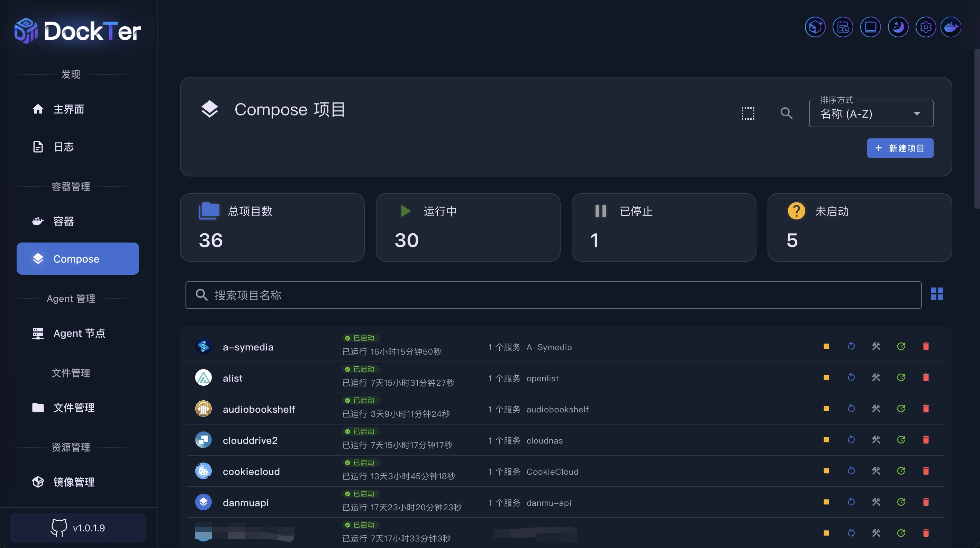Click the 新建项目 button
The image size is (980, 548).
click(x=900, y=148)
